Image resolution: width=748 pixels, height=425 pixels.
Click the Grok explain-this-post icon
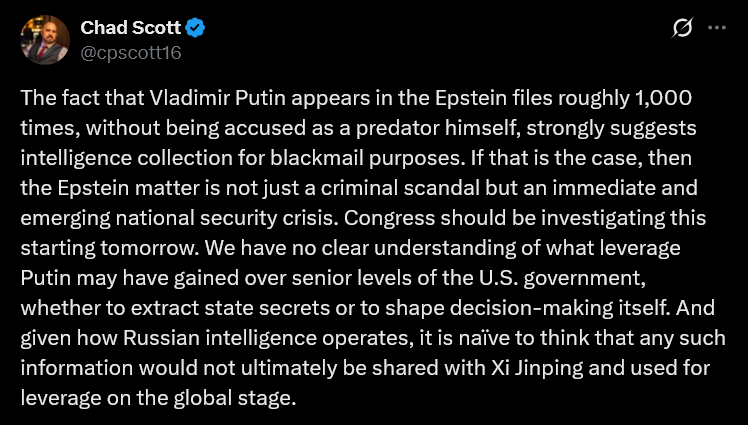tap(683, 30)
